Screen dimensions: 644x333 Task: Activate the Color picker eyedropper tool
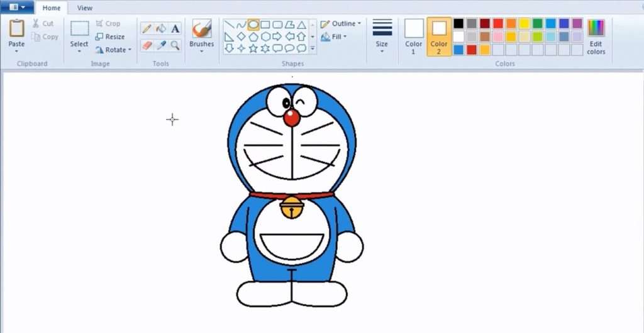coord(161,45)
